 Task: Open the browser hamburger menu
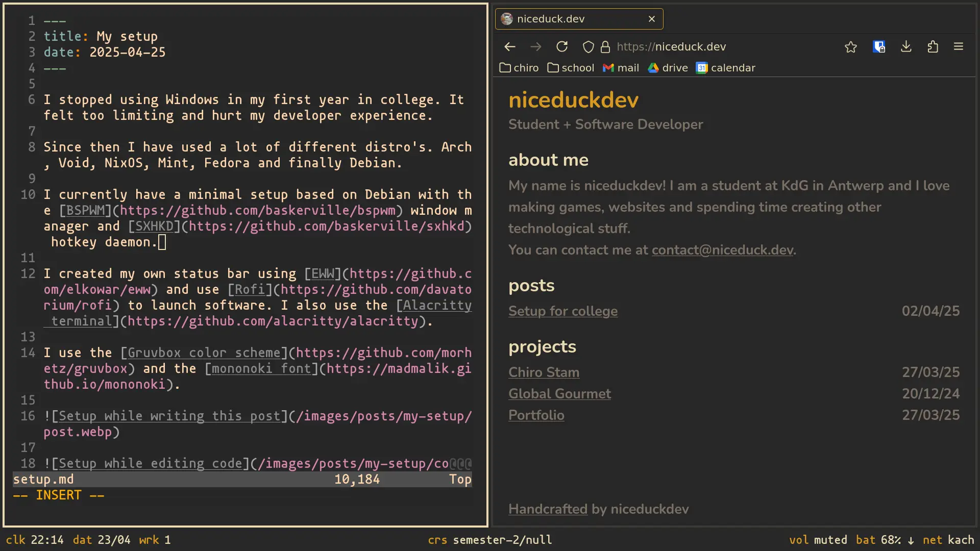(959, 46)
